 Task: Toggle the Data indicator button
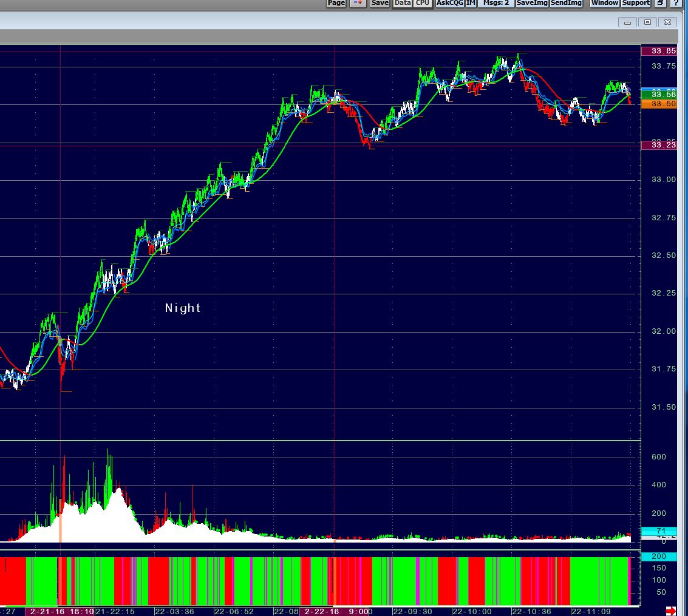click(402, 3)
